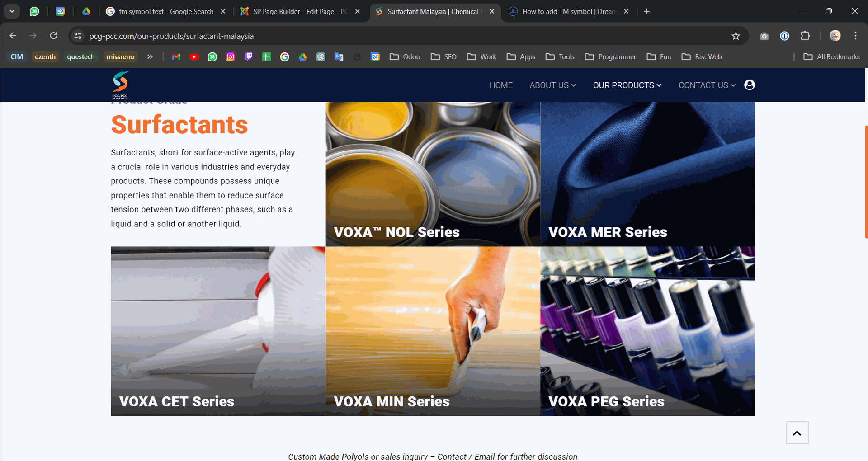Open Google Drive bookmark in bookmarks bar
The height and width of the screenshot is (461, 868).
[303, 56]
